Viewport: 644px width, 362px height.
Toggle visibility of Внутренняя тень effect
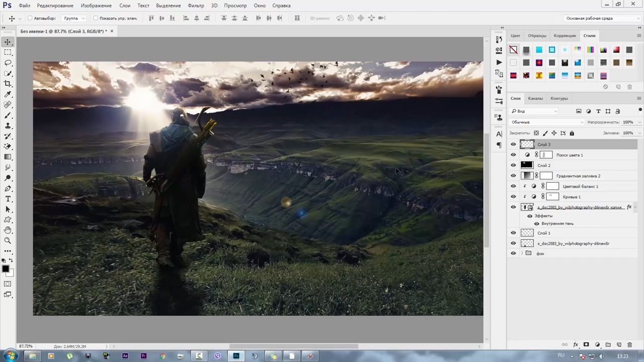point(536,224)
